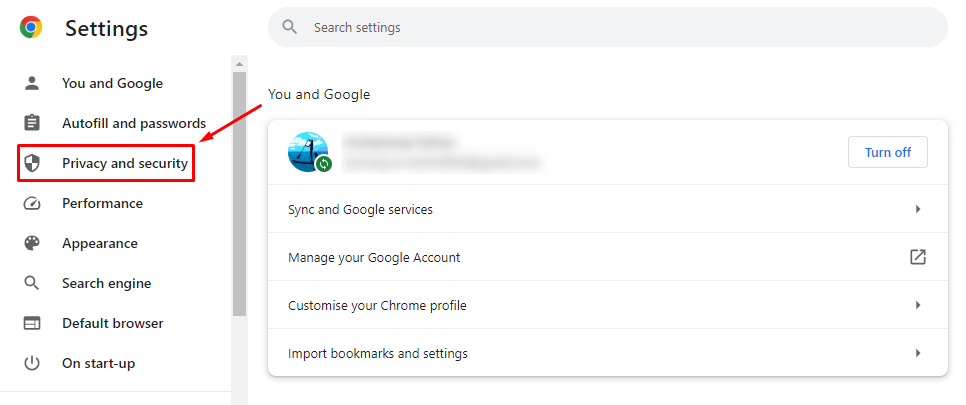Click the sidebar vertical scrollbar thumb
This screenshot has height=405, width=966.
pos(239,194)
